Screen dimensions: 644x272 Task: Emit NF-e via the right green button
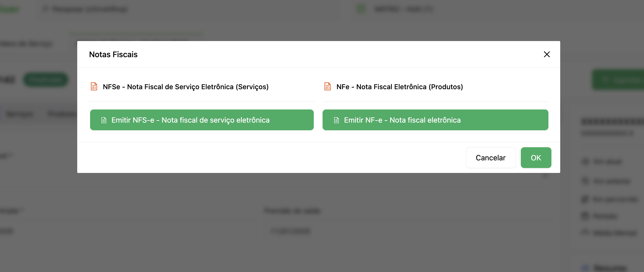[x=435, y=120]
